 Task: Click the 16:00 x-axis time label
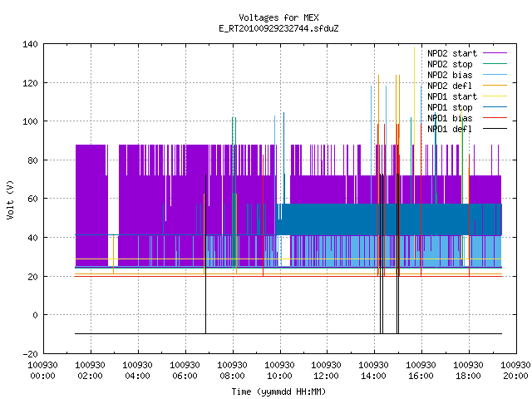421,377
